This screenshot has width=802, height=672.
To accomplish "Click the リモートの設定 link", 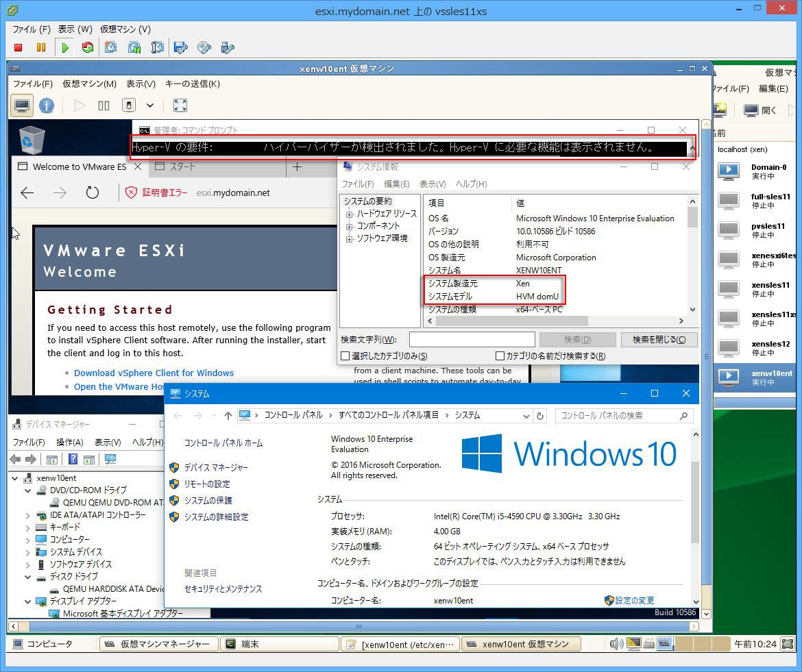I will [207, 484].
